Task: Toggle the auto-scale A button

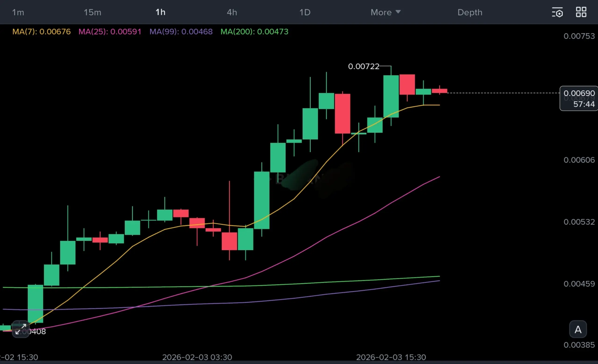Action: [578, 329]
